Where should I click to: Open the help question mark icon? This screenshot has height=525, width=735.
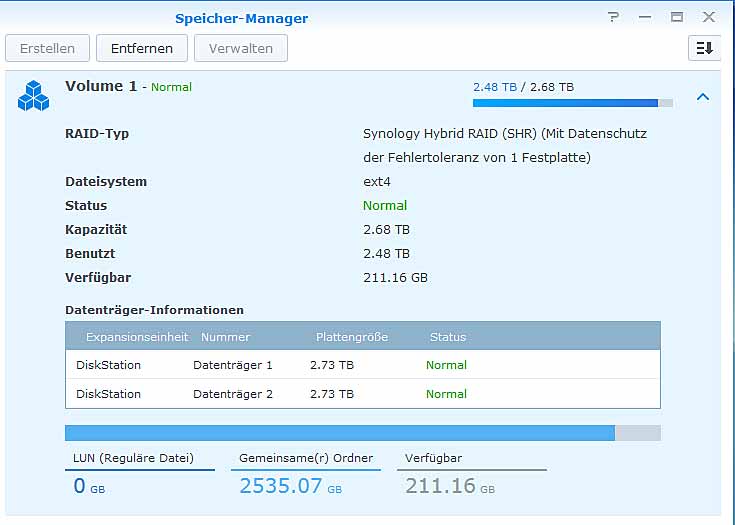614,17
